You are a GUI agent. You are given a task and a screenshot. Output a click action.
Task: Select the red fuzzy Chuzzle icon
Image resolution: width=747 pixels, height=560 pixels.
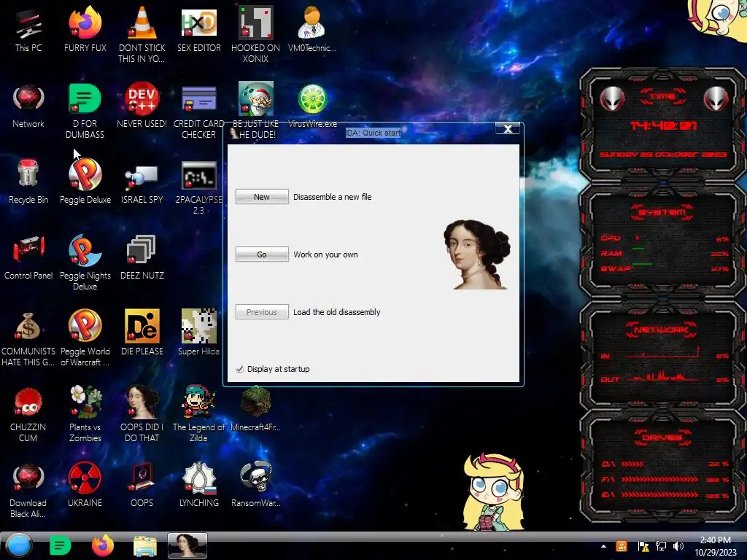28,413
